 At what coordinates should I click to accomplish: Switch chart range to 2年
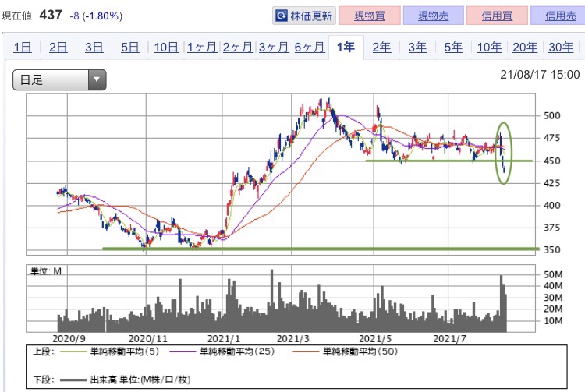coord(381,48)
